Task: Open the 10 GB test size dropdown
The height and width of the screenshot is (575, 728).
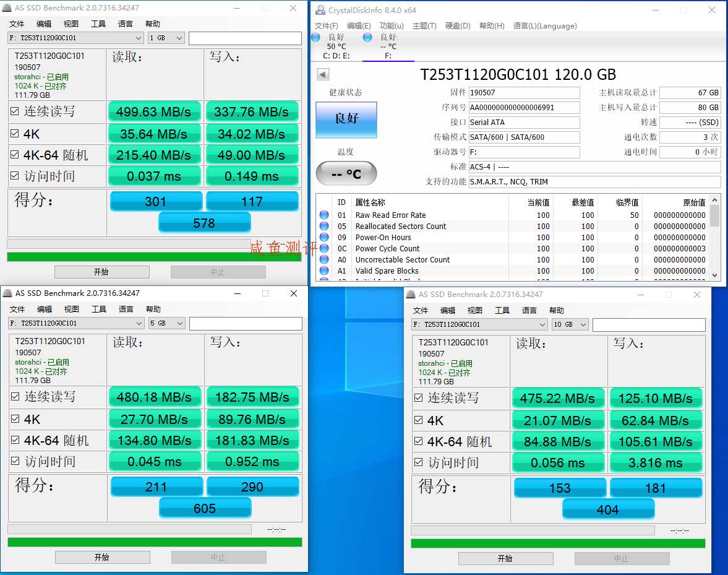Action: coord(570,325)
